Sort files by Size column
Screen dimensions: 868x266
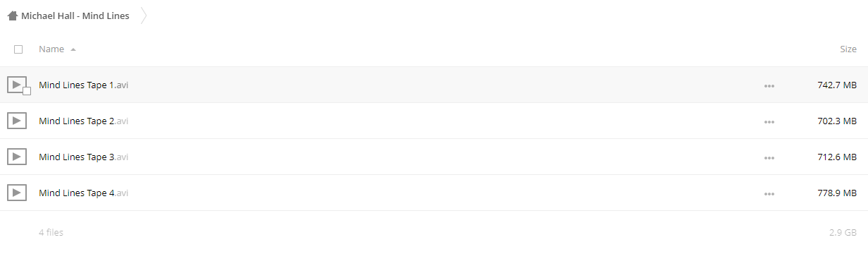pyautogui.click(x=848, y=49)
